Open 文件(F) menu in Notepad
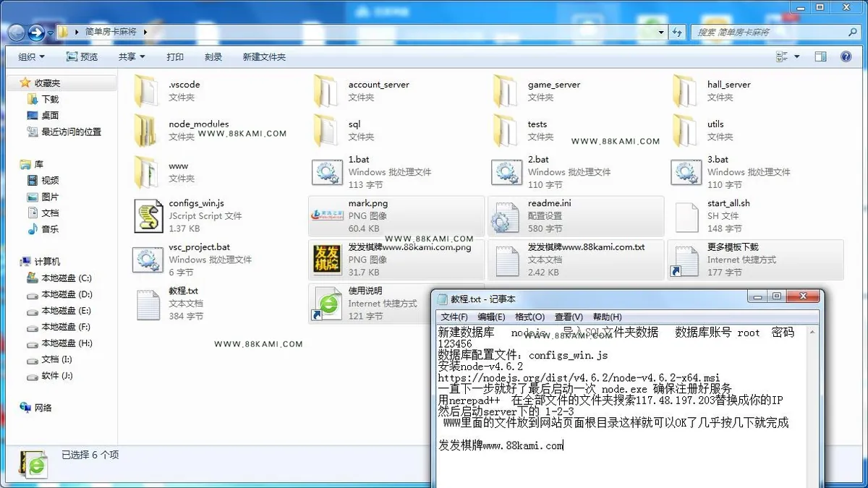Viewport: 868px width, 488px height. (x=454, y=317)
